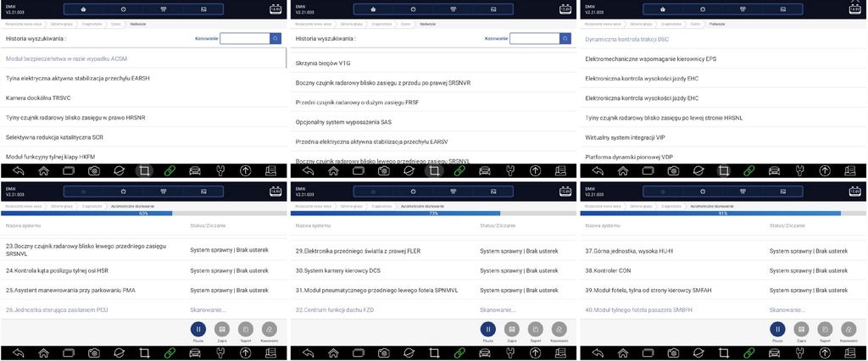868x361 pixels.
Task: Tap Zapis save icon in the 73% scan panel
Action: coord(511,330)
